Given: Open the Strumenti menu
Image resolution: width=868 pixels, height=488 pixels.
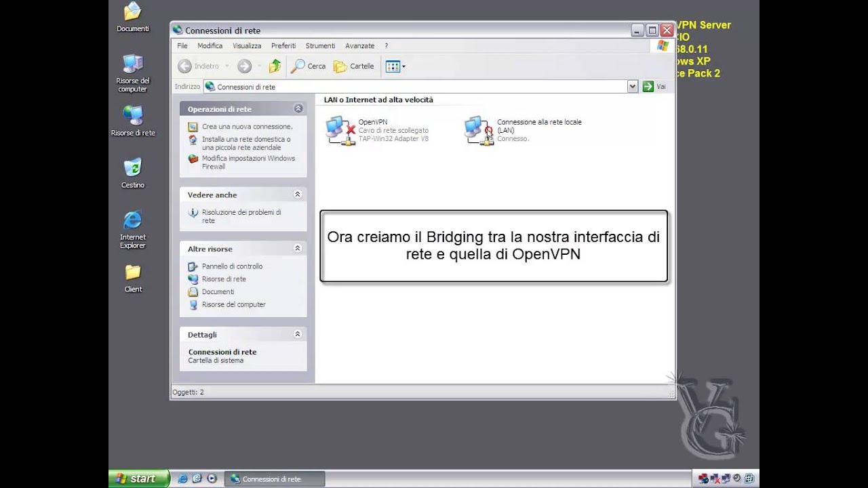Looking at the screenshot, I should point(320,45).
